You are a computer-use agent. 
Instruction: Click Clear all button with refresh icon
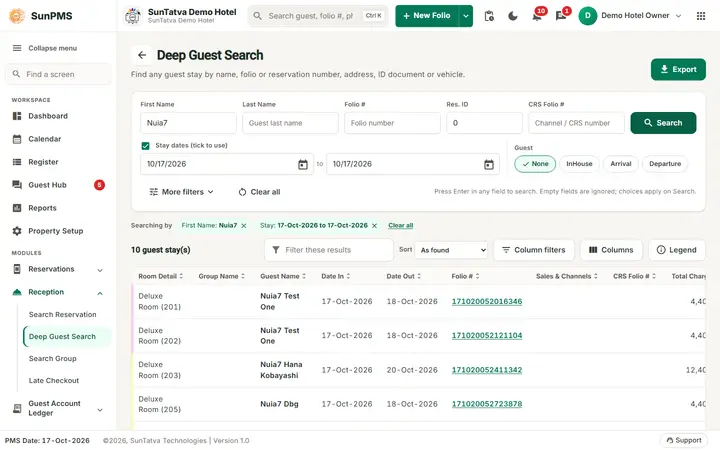point(259,192)
